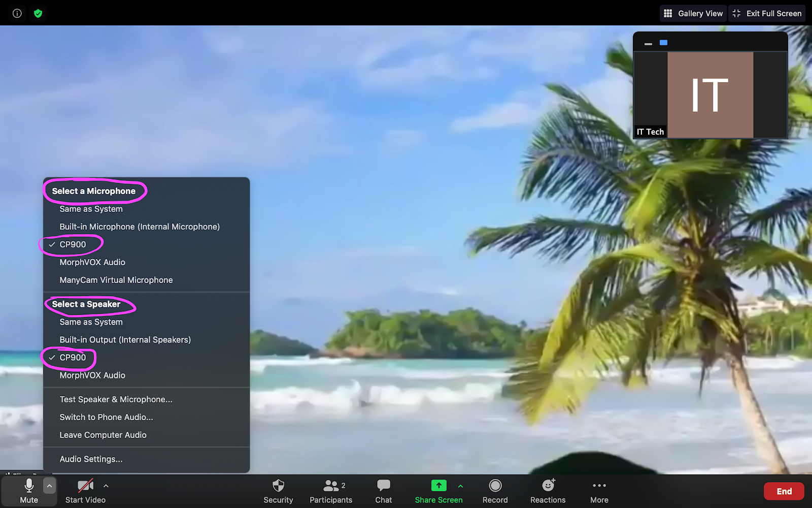Select Built-in Microphone (Internal Microphone)
The image size is (812, 508).
pyautogui.click(x=147, y=227)
